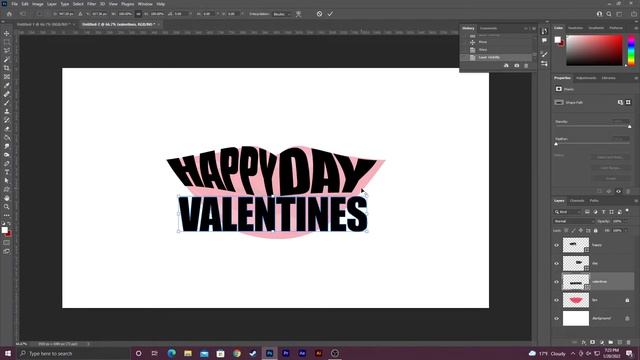640x360 pixels.
Task: Open the Properties panel flyout menu
Action: [636, 78]
